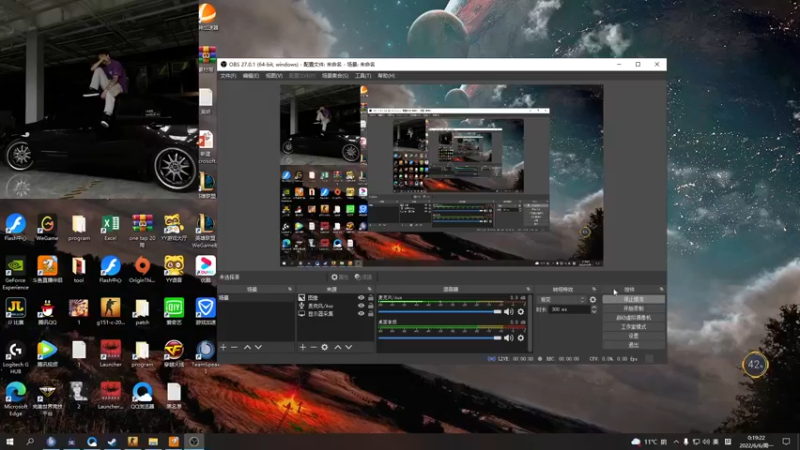The height and width of the screenshot is (450, 800).
Task: Open the 编辑(E) menu in OBS
Action: (x=251, y=76)
